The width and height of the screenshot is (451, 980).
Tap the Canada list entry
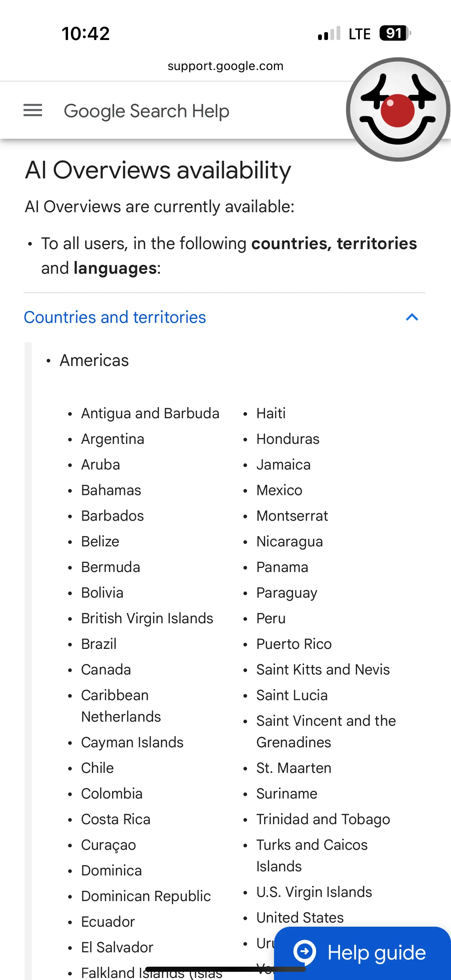coord(106,669)
